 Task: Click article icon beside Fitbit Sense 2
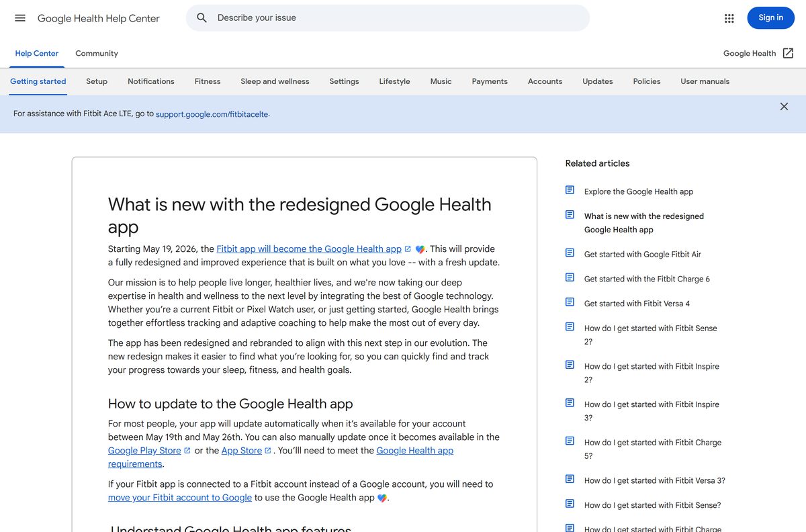coord(570,327)
